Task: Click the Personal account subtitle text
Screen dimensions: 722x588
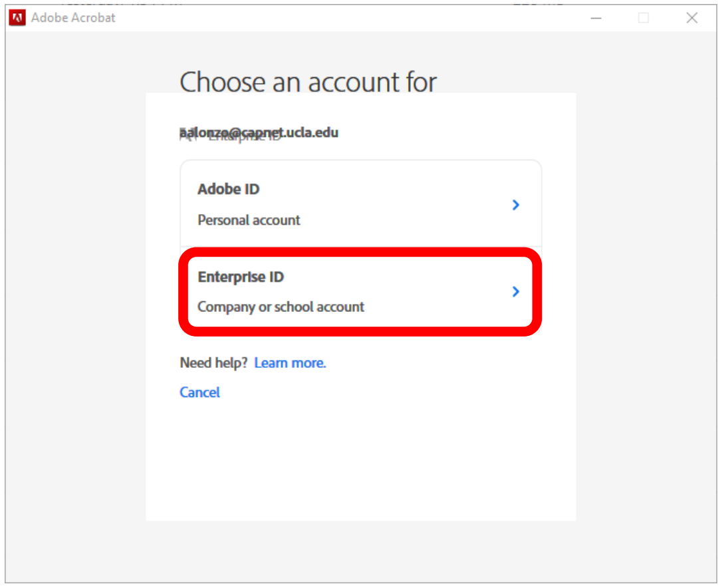Action: tap(249, 220)
